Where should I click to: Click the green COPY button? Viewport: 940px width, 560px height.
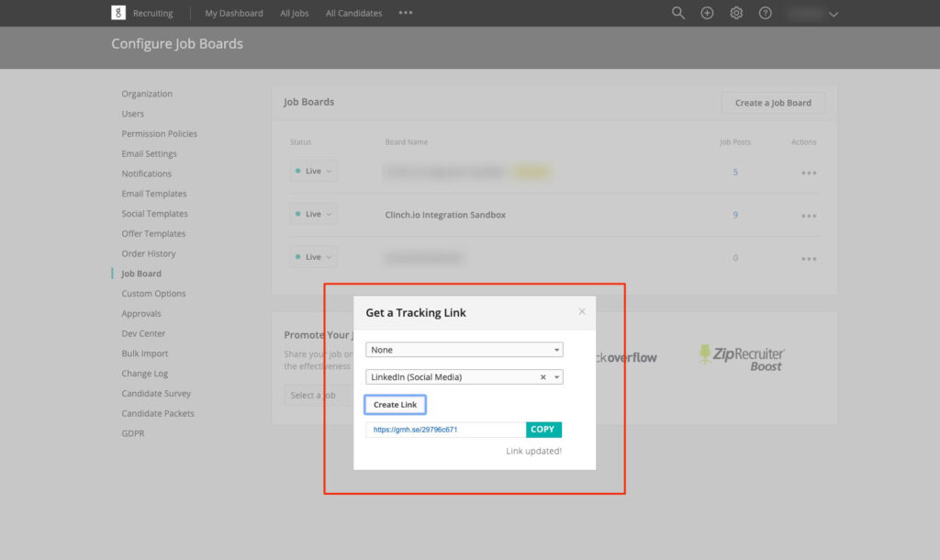543,430
